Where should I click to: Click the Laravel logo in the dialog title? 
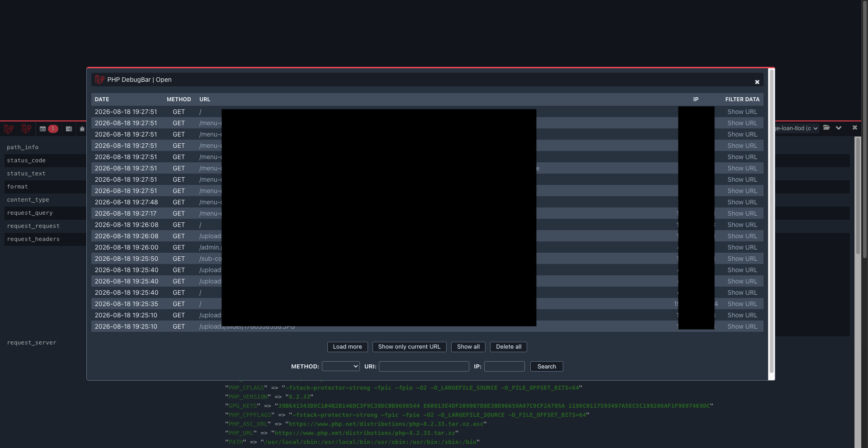100,80
